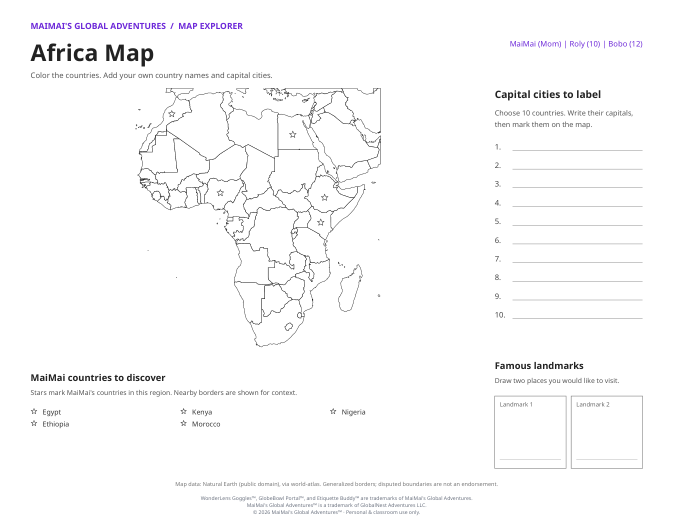
Task: Select the MaiMai (Mom) profile link
Action: [x=535, y=44]
